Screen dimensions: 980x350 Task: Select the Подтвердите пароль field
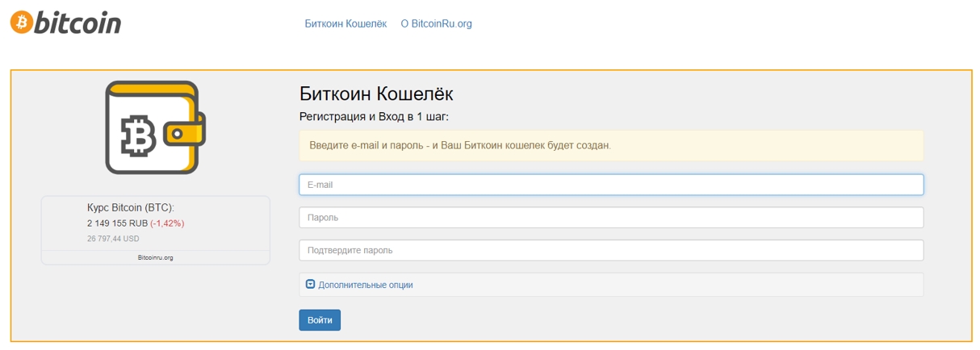pyautogui.click(x=611, y=250)
